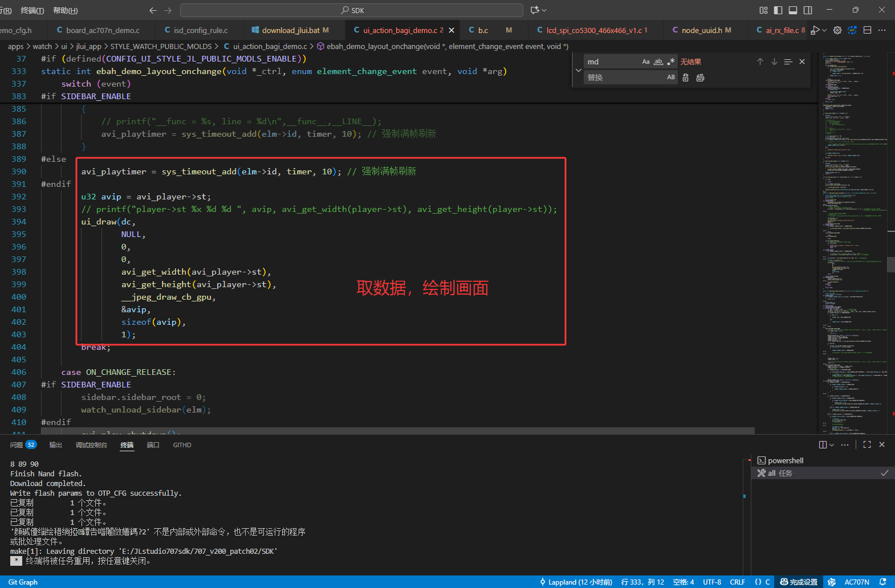Click the Find in Selection icon
The image size is (895, 588).
click(x=788, y=62)
